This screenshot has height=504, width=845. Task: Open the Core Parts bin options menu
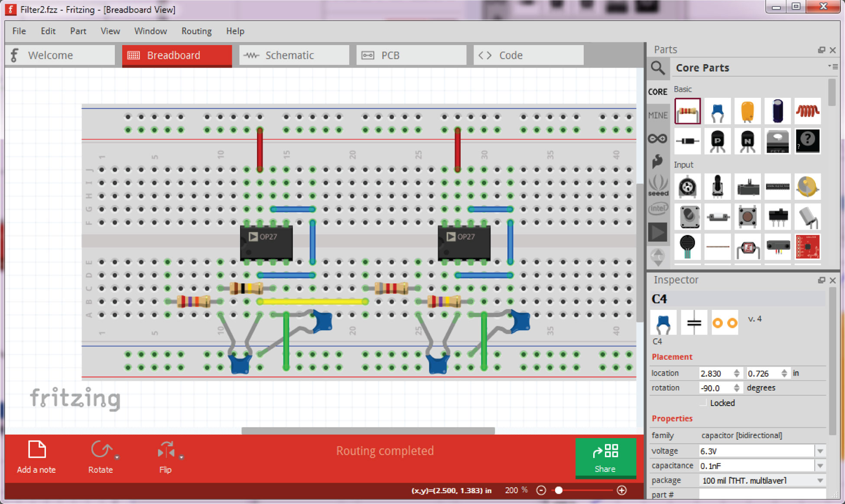coord(832,66)
